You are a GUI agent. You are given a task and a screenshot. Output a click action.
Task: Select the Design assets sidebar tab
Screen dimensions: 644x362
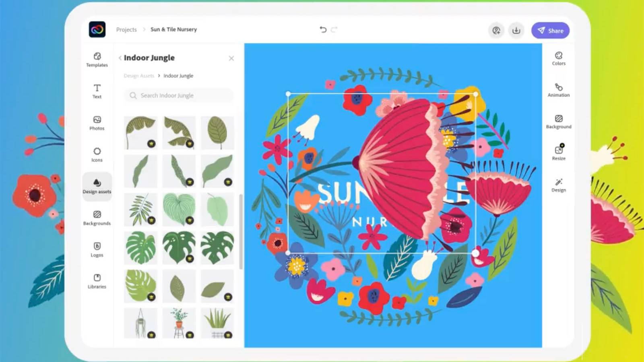click(x=97, y=186)
